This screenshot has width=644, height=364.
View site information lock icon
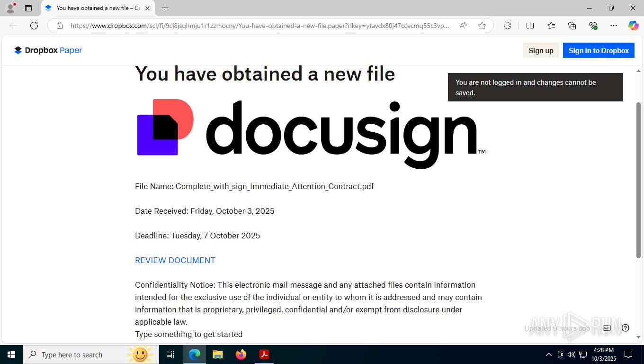pyautogui.click(x=60, y=26)
